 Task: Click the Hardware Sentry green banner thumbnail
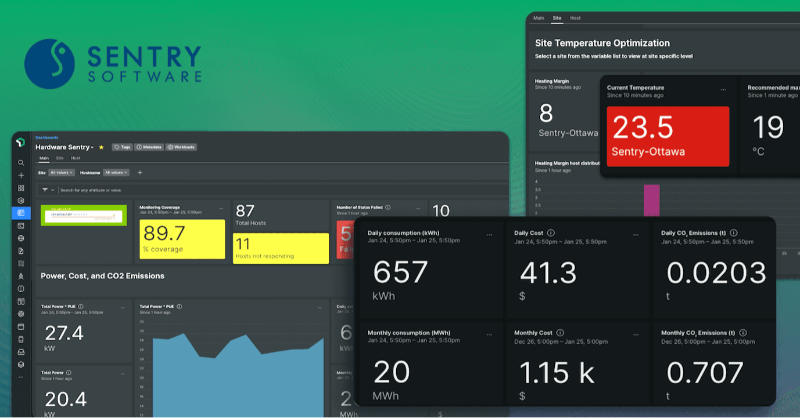84,215
